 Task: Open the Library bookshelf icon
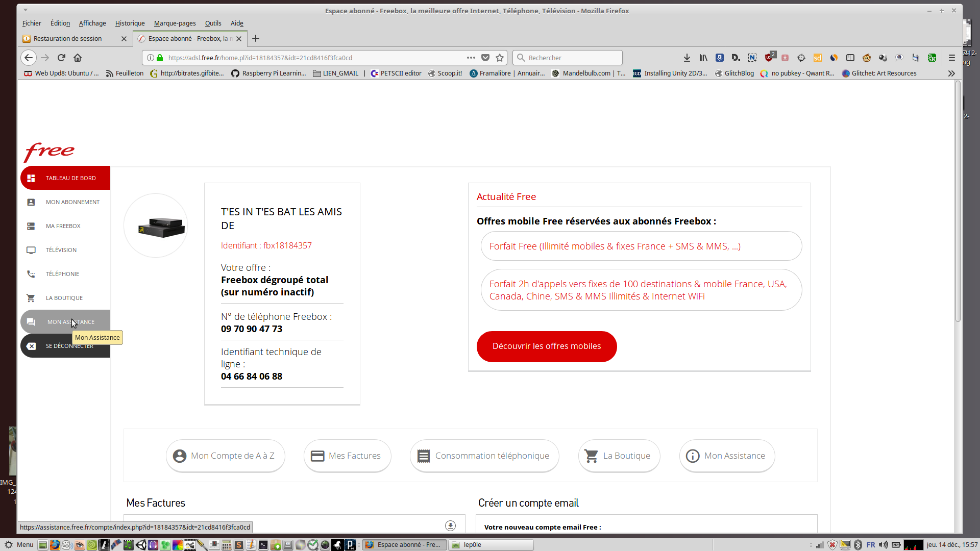pyautogui.click(x=703, y=58)
